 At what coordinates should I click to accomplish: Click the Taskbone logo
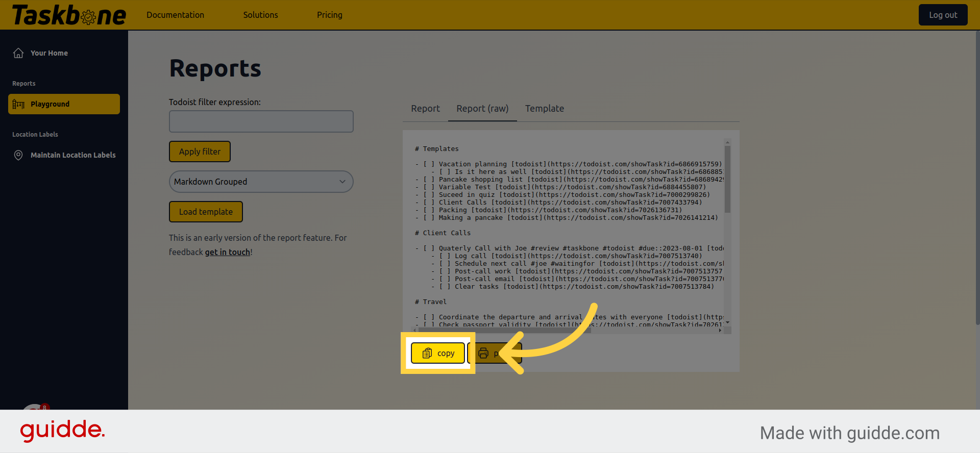[x=69, y=15]
